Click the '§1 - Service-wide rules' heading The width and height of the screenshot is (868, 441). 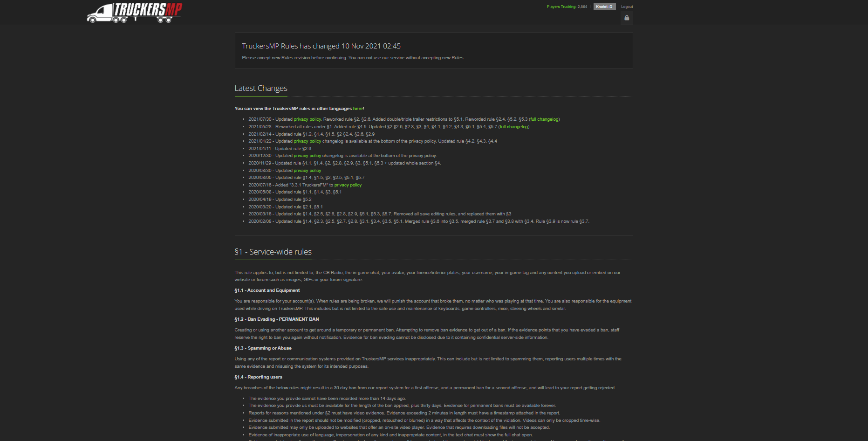pyautogui.click(x=273, y=252)
